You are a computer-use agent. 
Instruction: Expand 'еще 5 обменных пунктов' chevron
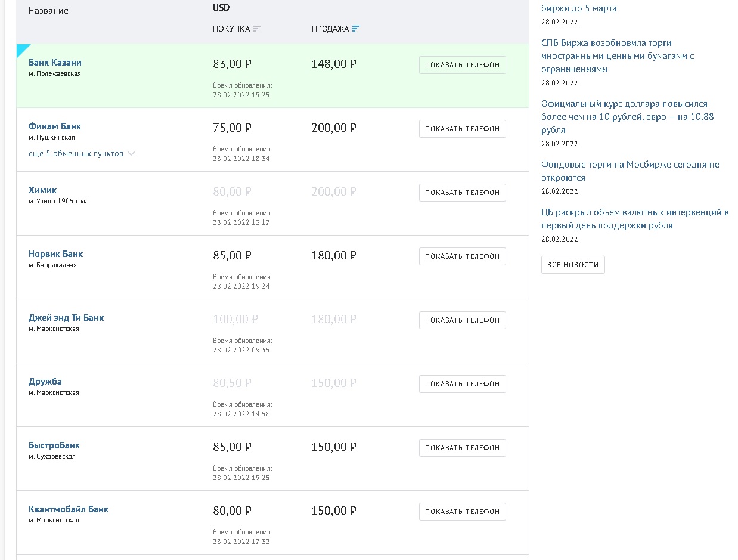click(x=131, y=154)
